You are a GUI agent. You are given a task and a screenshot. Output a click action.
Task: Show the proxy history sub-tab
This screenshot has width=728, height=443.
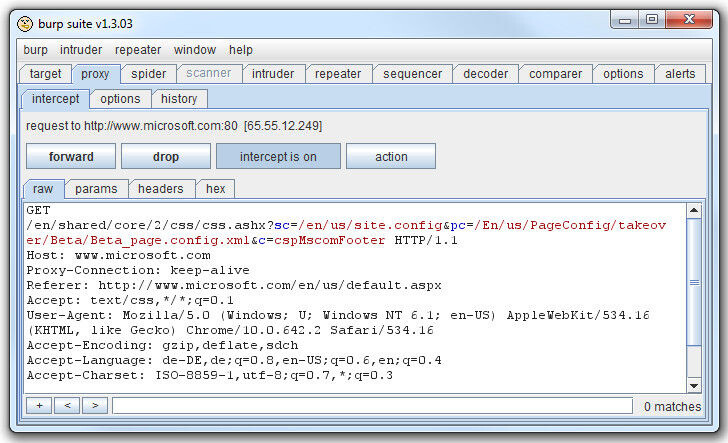[x=179, y=99]
